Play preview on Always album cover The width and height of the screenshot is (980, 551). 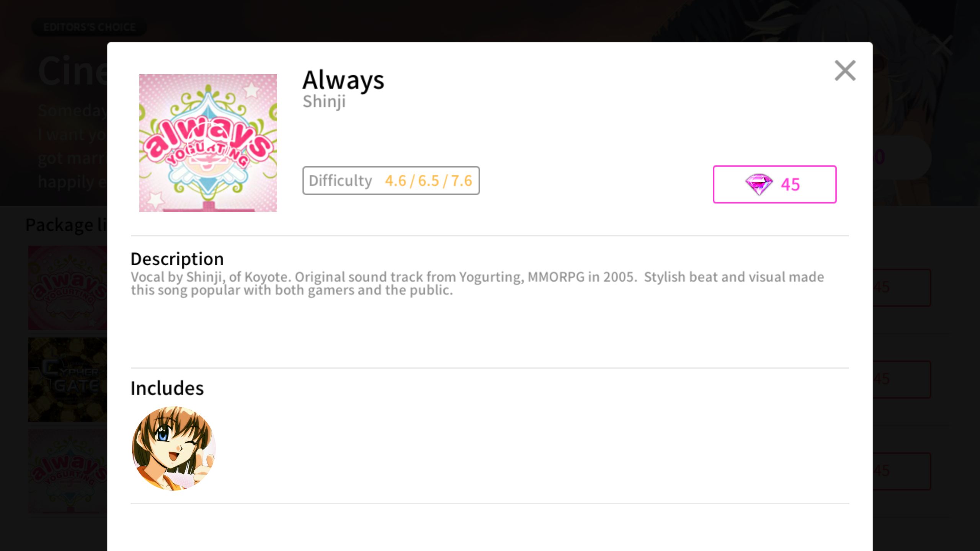coord(208,143)
